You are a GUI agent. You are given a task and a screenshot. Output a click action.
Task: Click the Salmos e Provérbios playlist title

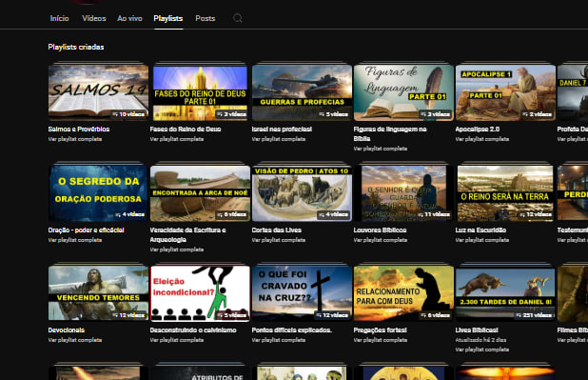point(79,130)
